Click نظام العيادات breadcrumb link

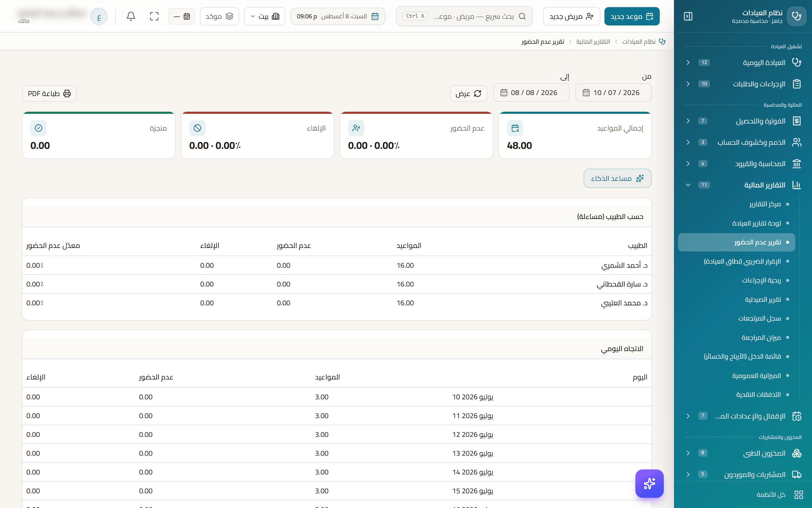(x=639, y=41)
